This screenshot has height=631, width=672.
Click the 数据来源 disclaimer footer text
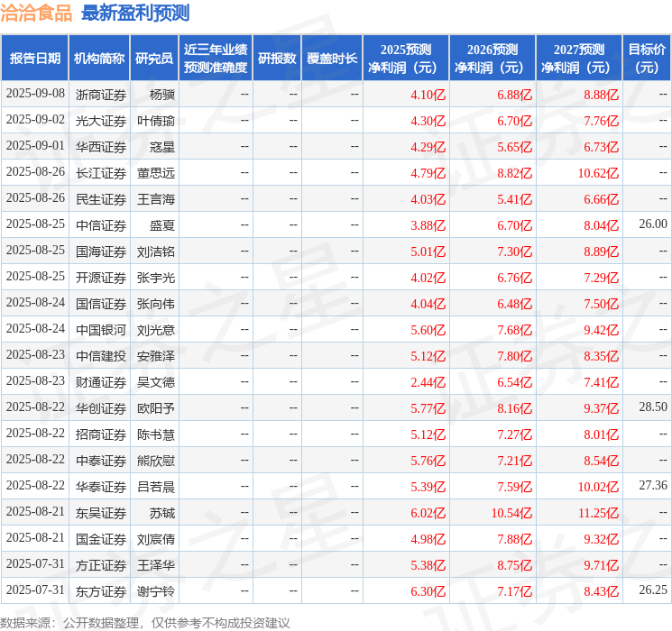(145, 622)
